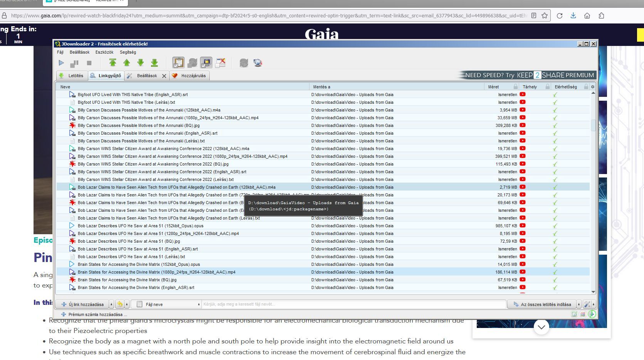Close the Beállítások tab
The image size is (644, 360).
coord(164,76)
